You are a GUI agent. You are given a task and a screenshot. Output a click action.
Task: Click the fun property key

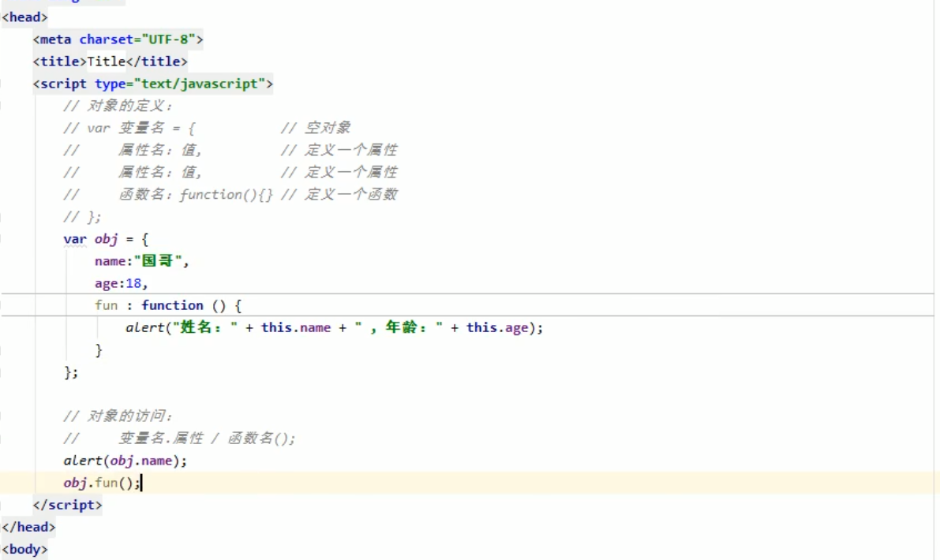[106, 305]
